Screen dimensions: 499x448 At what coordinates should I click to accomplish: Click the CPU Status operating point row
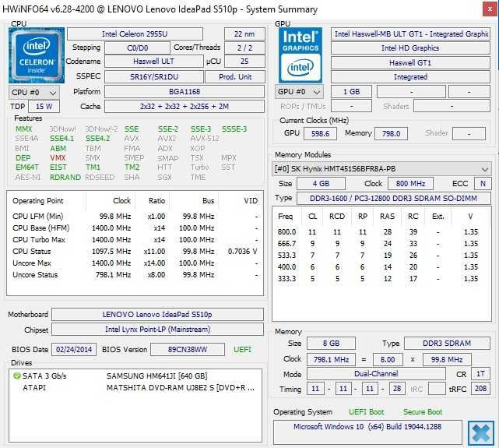[x=135, y=252]
